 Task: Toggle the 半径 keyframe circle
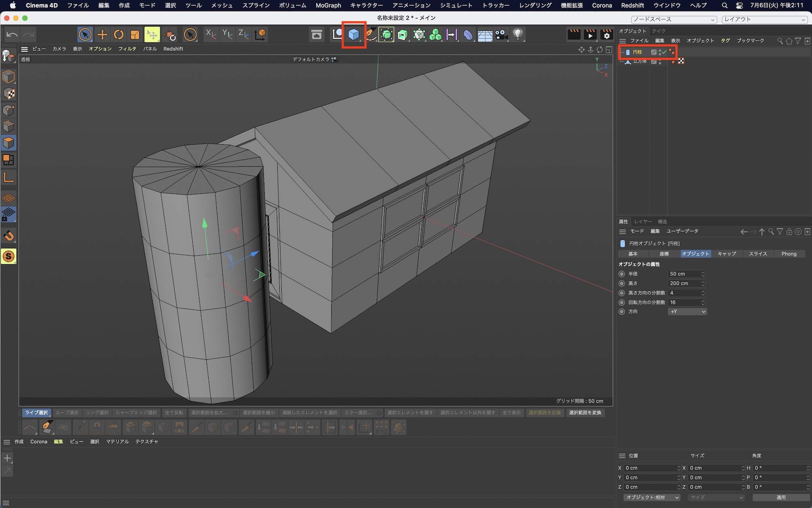pyautogui.click(x=622, y=274)
